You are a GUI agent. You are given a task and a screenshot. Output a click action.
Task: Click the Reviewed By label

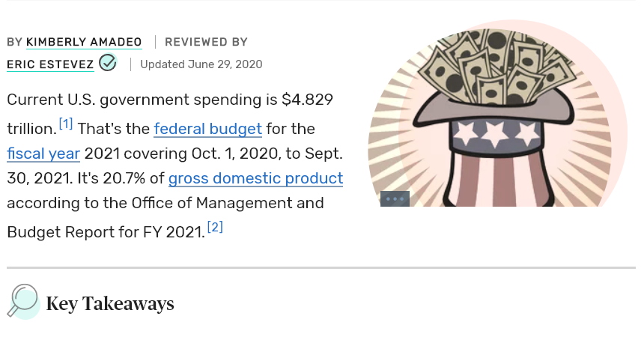(206, 42)
